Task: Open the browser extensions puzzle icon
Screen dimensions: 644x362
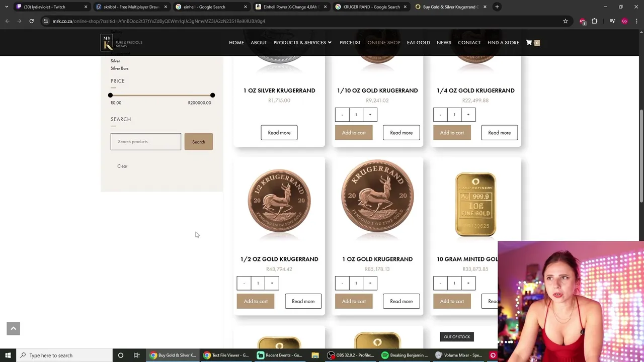Action: pos(595,21)
